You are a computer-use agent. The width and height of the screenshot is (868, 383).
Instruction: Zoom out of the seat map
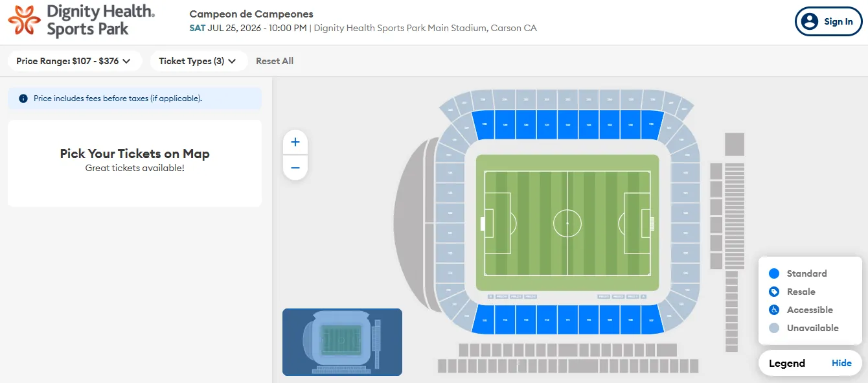[295, 168]
